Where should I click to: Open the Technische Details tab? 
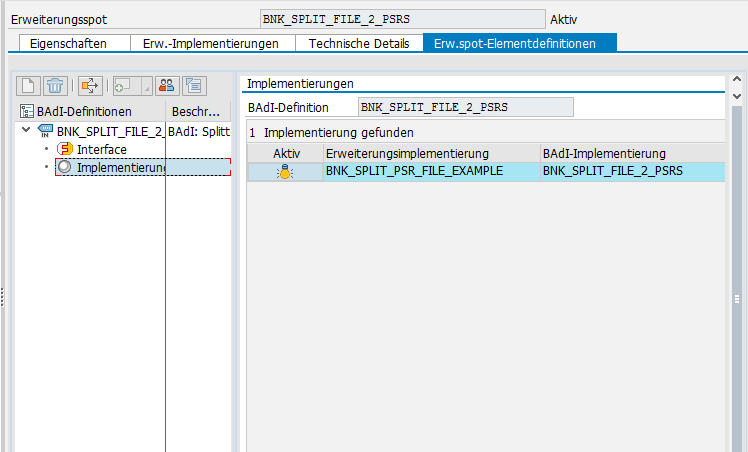358,43
